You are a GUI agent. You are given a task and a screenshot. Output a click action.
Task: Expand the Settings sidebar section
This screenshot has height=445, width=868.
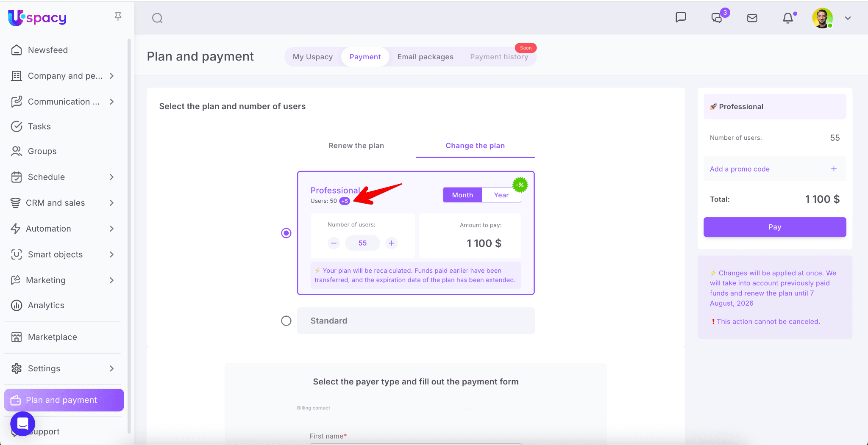click(111, 368)
